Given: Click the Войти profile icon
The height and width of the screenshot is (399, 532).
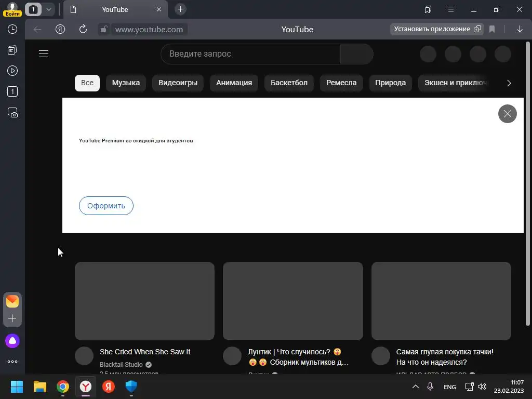Looking at the screenshot, I should 12,9.
